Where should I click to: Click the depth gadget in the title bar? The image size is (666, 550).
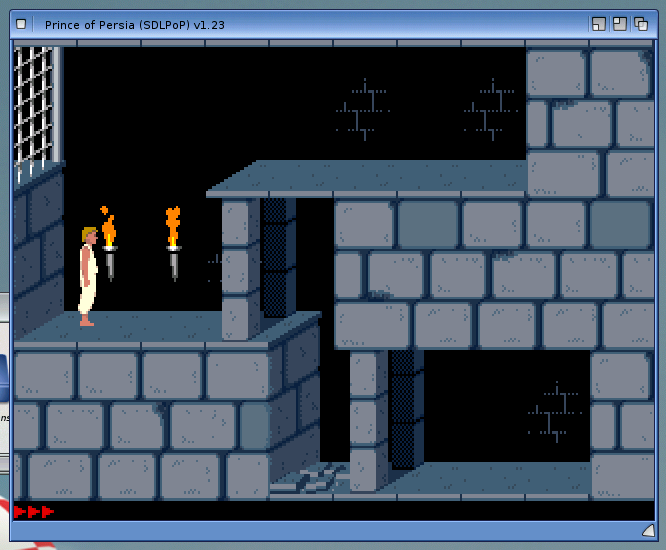pos(640,23)
